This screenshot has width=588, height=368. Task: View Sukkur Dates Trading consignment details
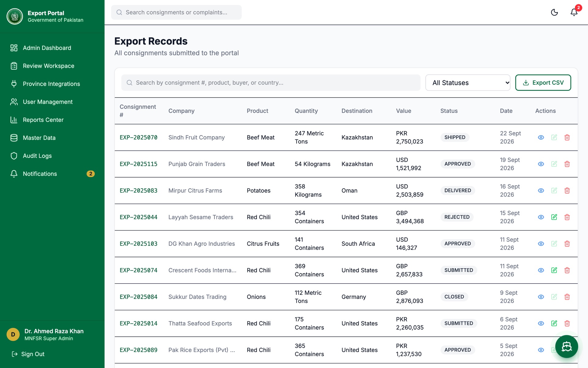pyautogui.click(x=541, y=297)
